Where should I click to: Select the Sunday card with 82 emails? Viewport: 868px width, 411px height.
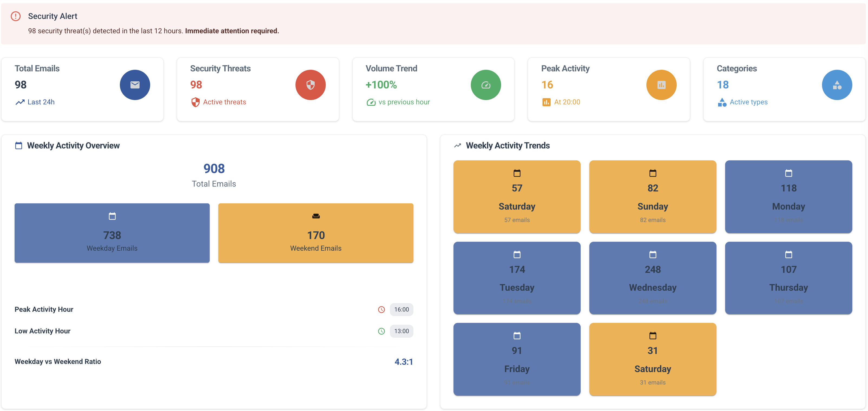(x=653, y=197)
